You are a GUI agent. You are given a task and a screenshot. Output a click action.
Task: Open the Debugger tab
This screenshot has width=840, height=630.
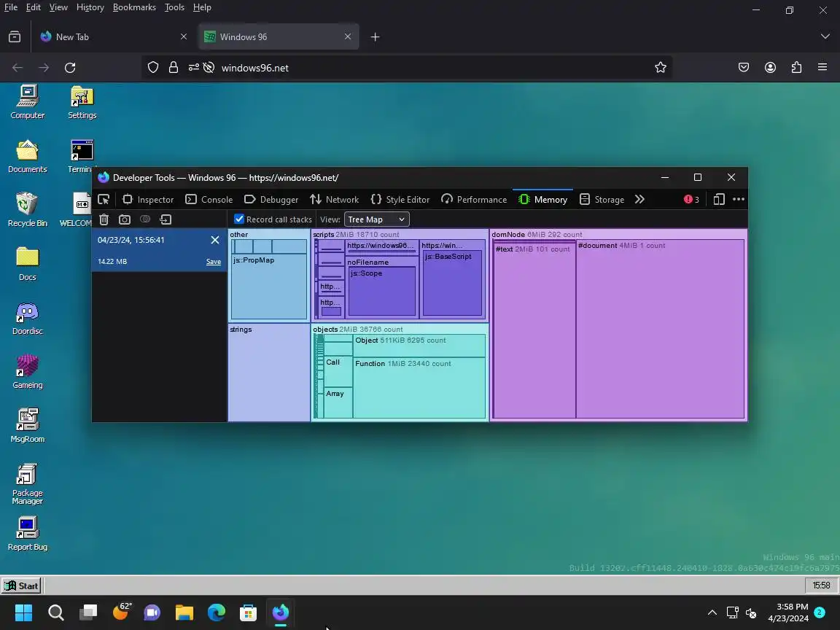pos(271,199)
